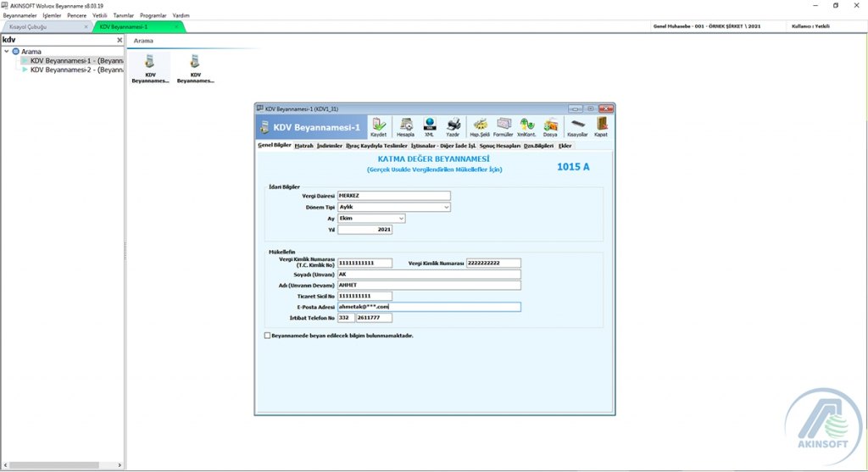Switch to Dzn.Bilgileri tab
This screenshot has height=472, width=868.
[538, 146]
